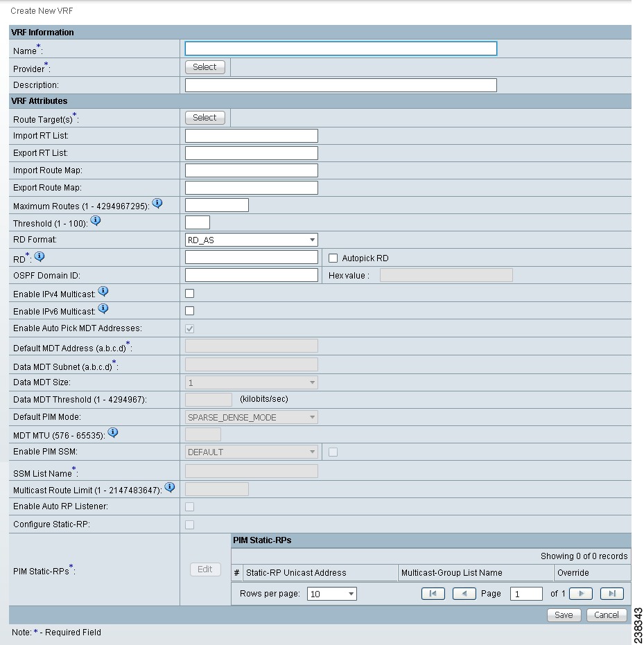Viewport: 644px width, 645px height.
Task: Enable IPv4 Multicast checkbox
Action: tap(189, 293)
